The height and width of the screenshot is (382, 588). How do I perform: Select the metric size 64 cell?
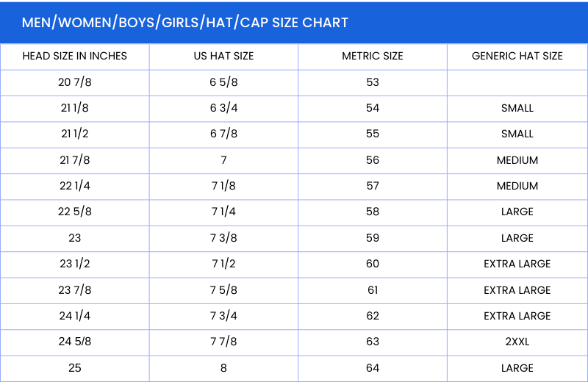[373, 368]
